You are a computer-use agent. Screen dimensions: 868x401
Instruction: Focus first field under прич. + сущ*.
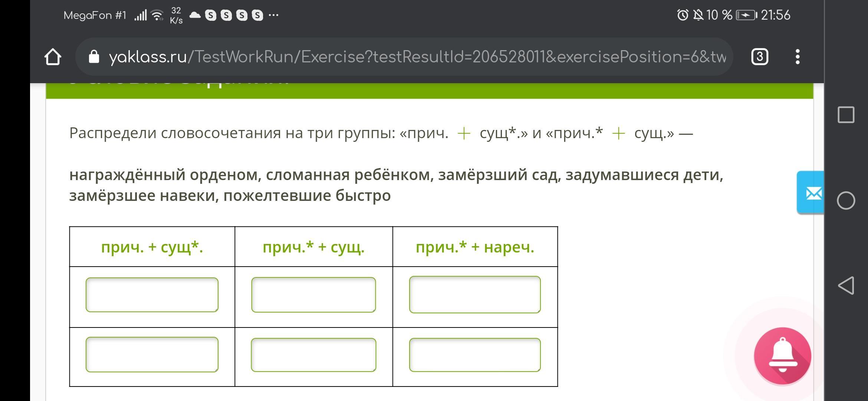pyautogui.click(x=152, y=294)
